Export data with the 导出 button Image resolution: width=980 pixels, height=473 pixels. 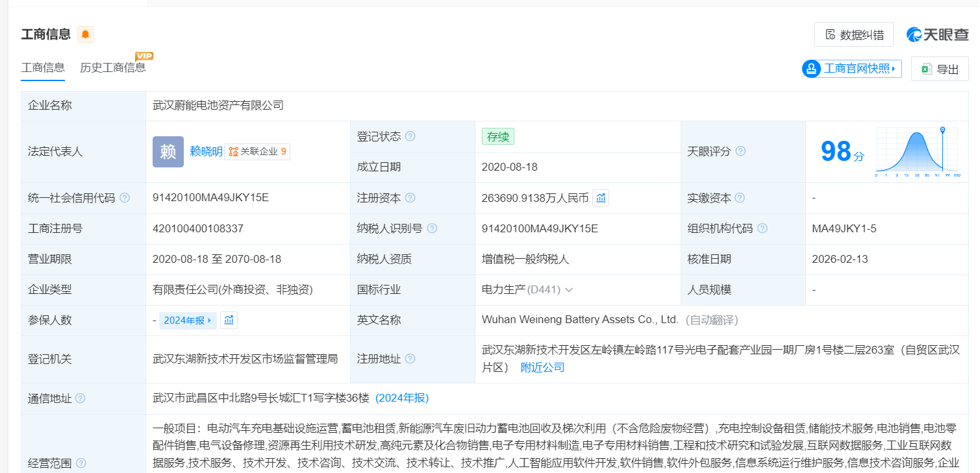939,69
